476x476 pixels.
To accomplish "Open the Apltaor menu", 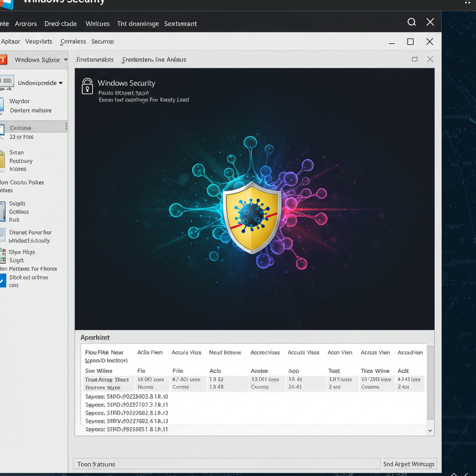I will [10, 41].
